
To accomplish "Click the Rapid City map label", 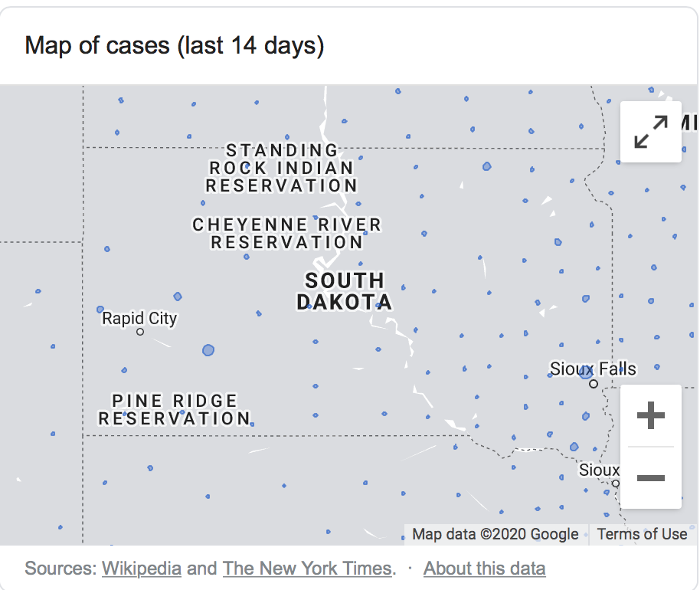I will [x=139, y=318].
